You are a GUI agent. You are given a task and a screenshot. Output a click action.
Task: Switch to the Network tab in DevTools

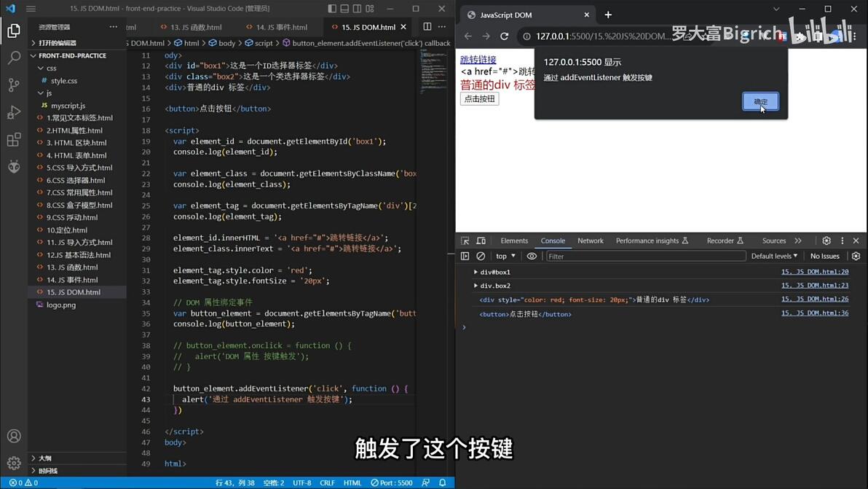pyautogui.click(x=591, y=241)
